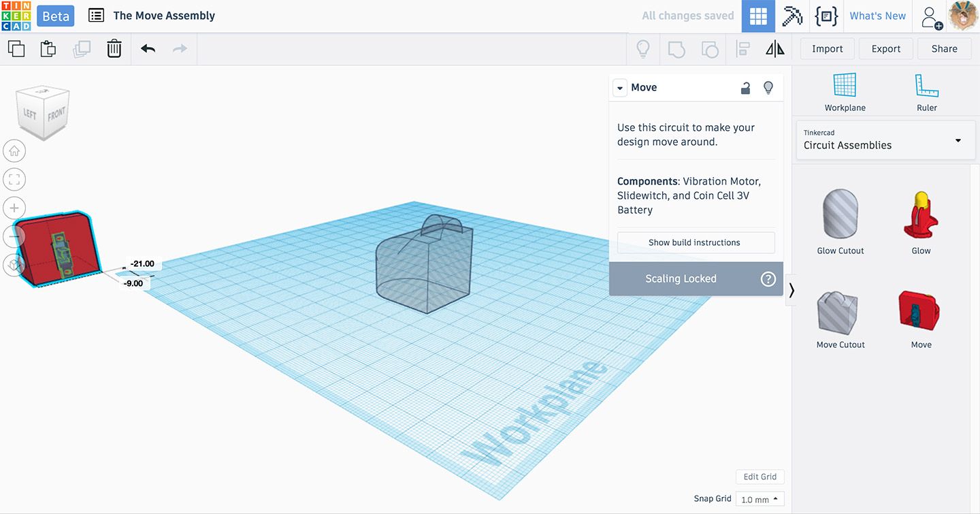
Task: Switch to orthographic view cube icon
Action: click(14, 265)
